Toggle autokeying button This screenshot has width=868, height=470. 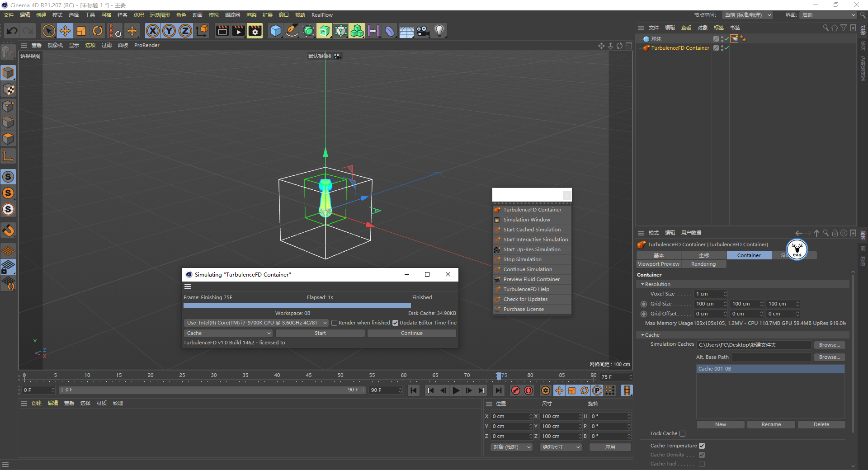pos(528,390)
